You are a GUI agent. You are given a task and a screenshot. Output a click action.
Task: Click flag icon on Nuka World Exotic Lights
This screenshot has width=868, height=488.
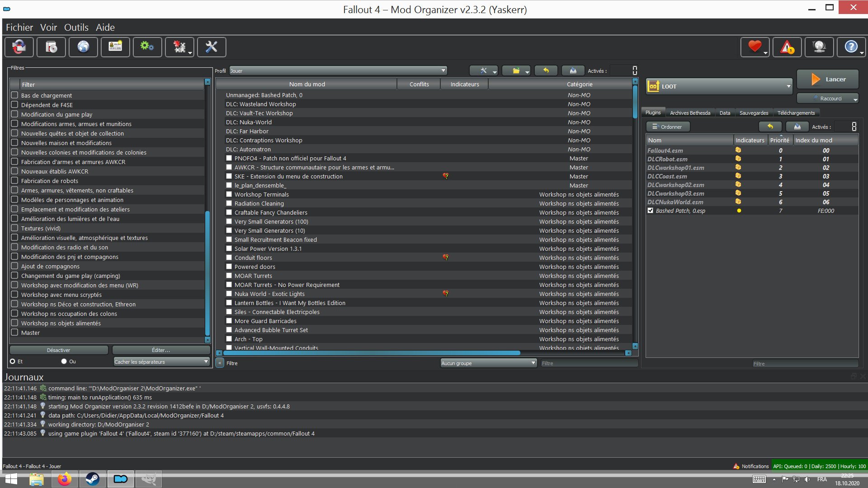click(x=446, y=294)
